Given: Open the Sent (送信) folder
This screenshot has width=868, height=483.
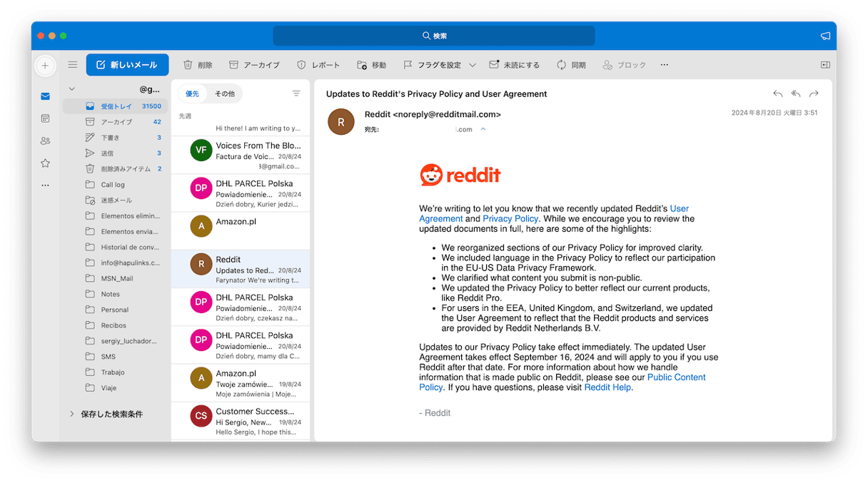Looking at the screenshot, I should point(116,153).
